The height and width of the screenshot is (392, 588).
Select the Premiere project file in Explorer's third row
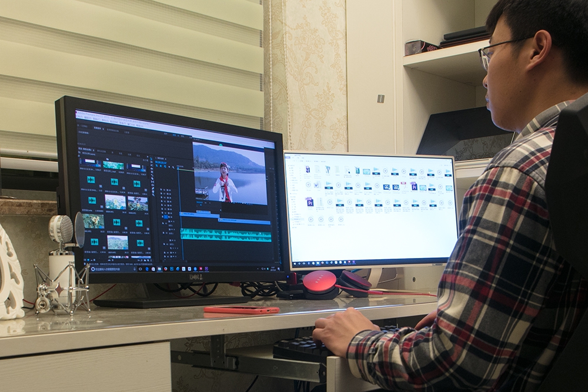(310, 202)
